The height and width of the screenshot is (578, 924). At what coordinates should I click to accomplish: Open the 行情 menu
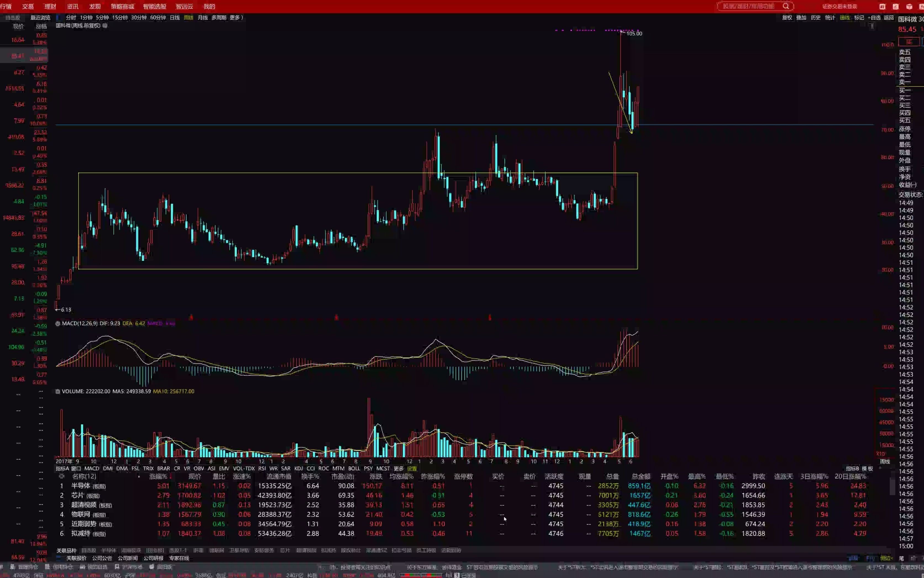(6, 7)
